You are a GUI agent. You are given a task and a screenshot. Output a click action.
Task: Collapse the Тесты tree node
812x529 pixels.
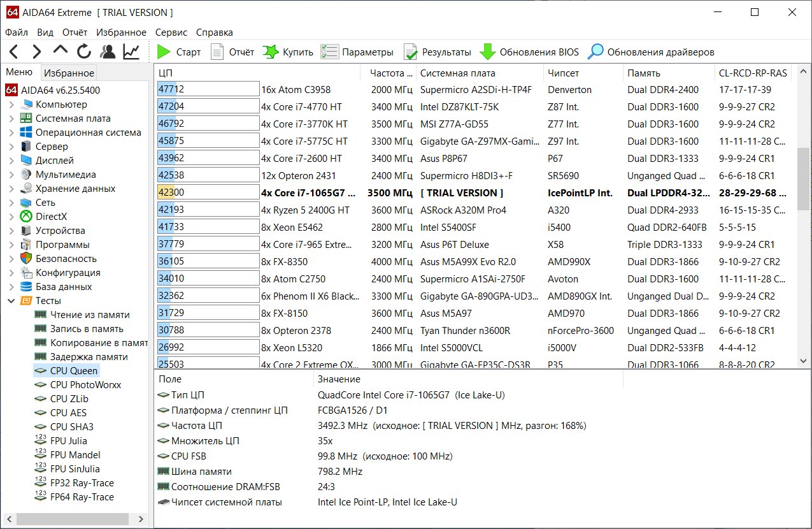[x=11, y=301]
